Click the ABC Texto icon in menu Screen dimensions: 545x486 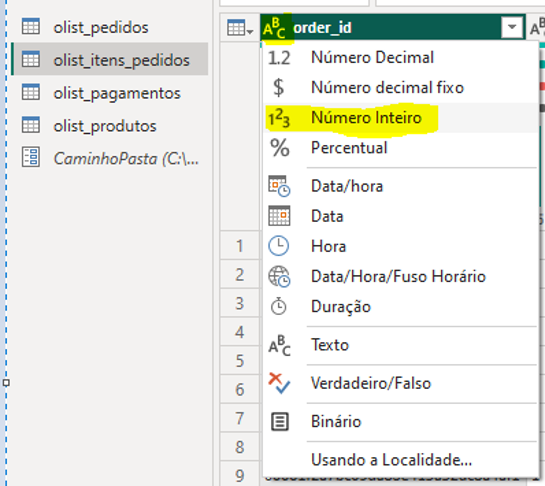click(279, 345)
